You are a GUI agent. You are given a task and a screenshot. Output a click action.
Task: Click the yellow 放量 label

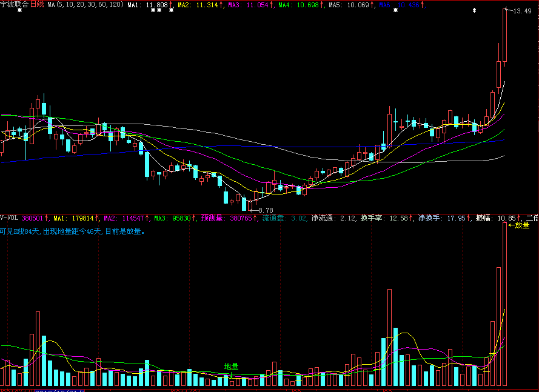(522, 225)
